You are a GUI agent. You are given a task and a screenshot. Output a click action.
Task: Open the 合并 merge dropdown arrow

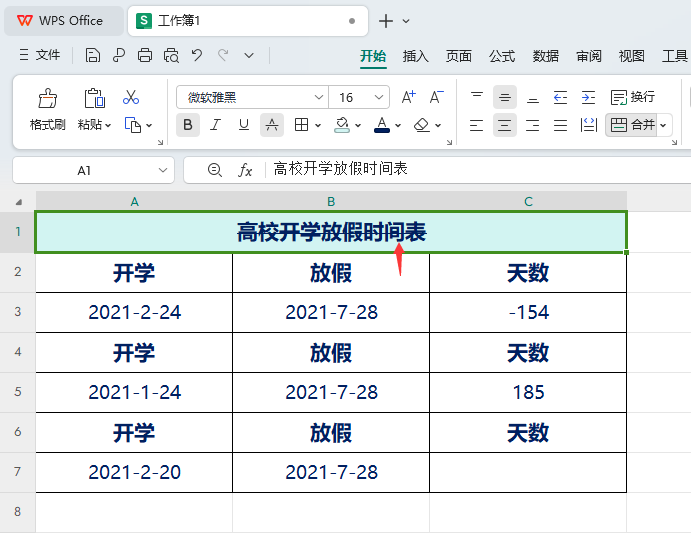(663, 126)
